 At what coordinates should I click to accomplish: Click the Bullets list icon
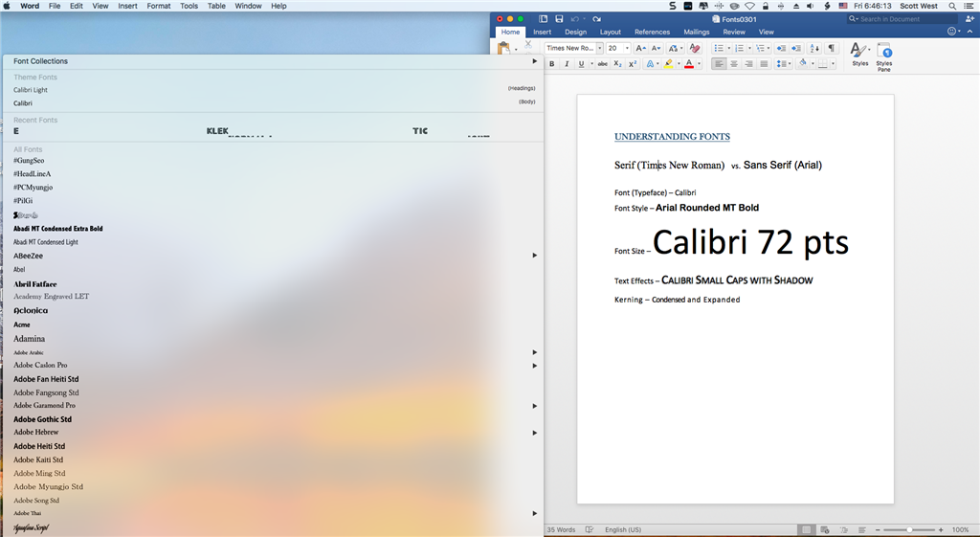click(719, 48)
